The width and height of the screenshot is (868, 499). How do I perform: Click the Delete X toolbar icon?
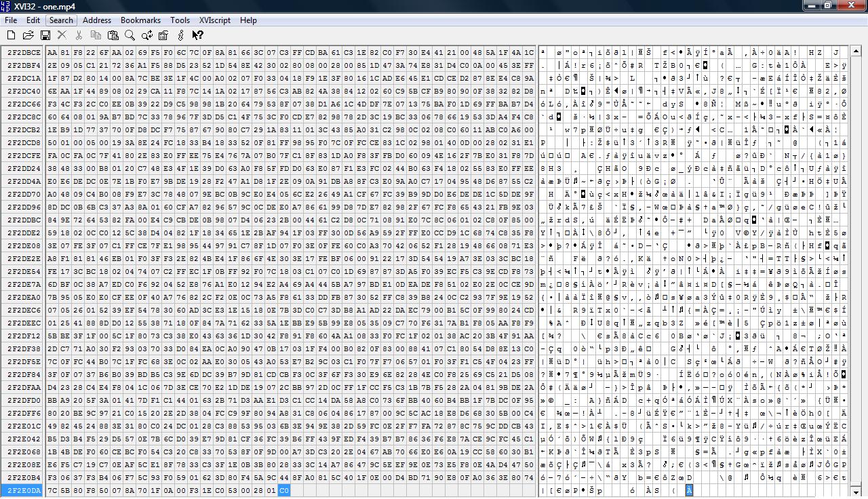coord(62,35)
